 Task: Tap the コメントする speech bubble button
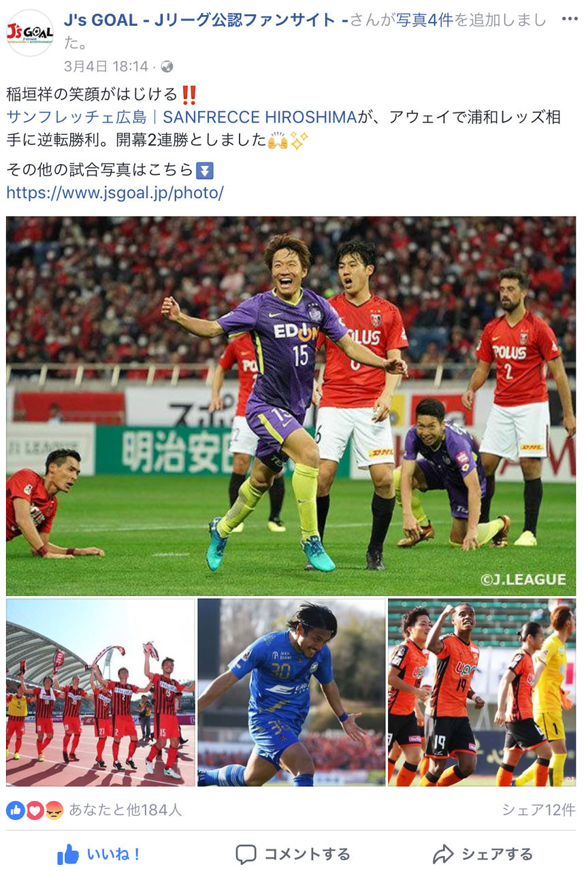pos(293,854)
